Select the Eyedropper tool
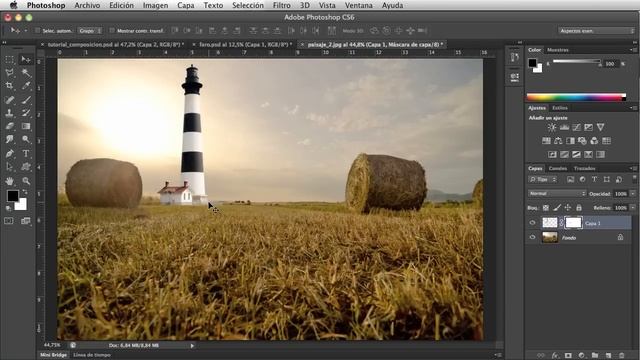640x360 pixels. point(26,86)
